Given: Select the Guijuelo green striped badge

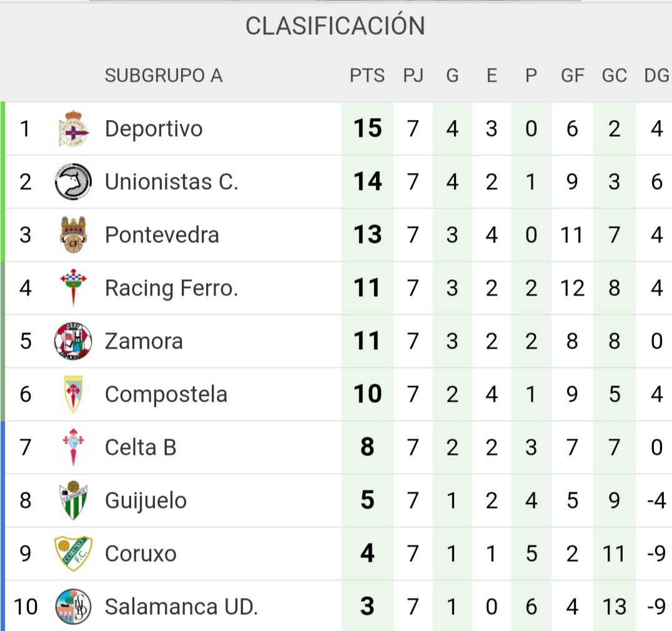Looking at the screenshot, I should coord(74,500).
